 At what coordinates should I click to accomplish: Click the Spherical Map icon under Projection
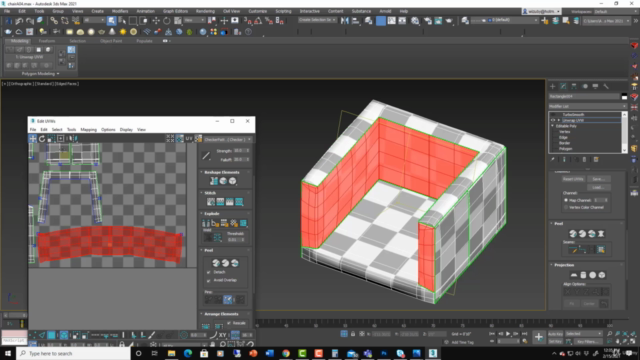(593, 275)
